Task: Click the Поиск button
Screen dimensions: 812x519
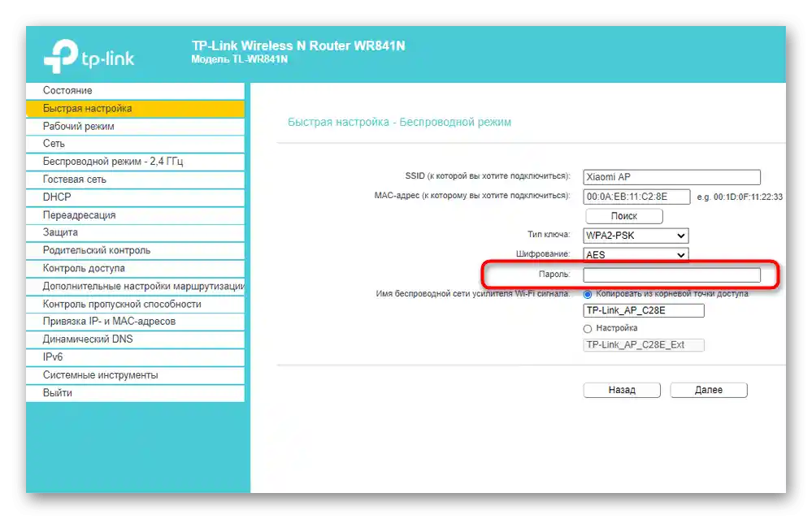Action: pos(624,216)
